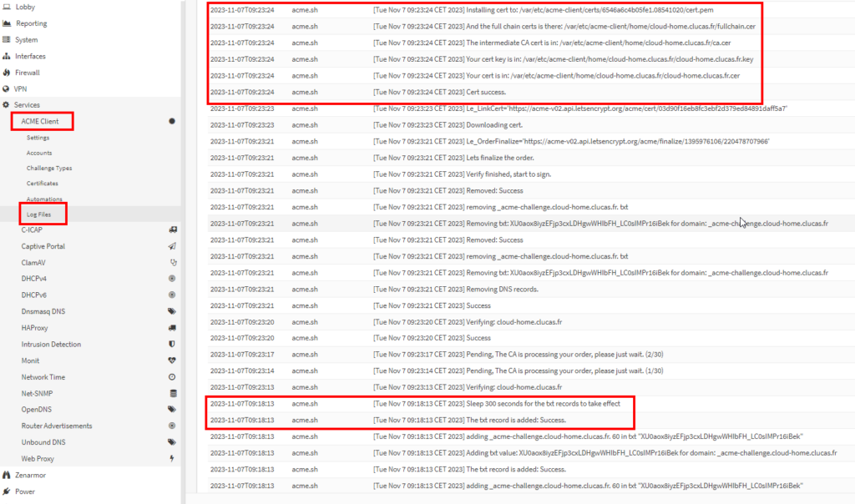The height and width of the screenshot is (504, 855).
Task: Click the Intrusion Detection shield icon
Action: point(172,344)
